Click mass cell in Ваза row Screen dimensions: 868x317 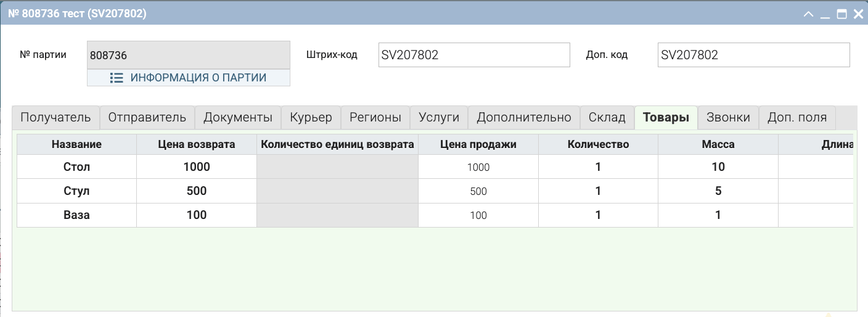[718, 215]
